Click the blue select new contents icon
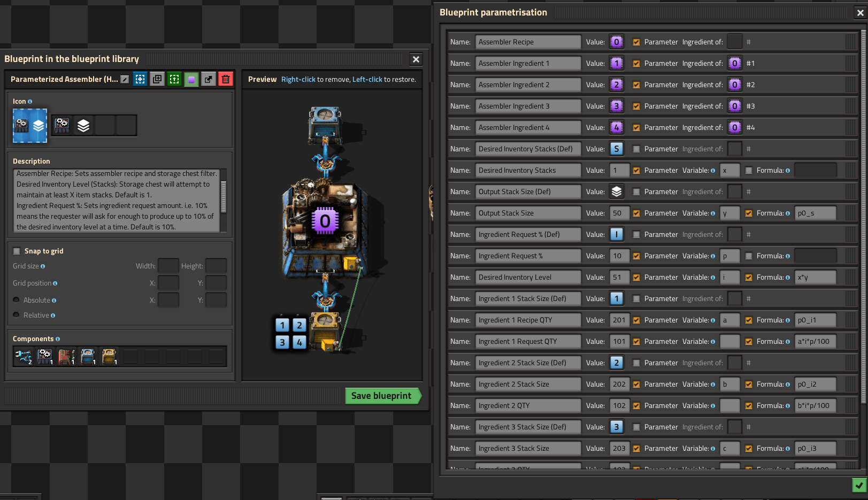 click(x=140, y=79)
